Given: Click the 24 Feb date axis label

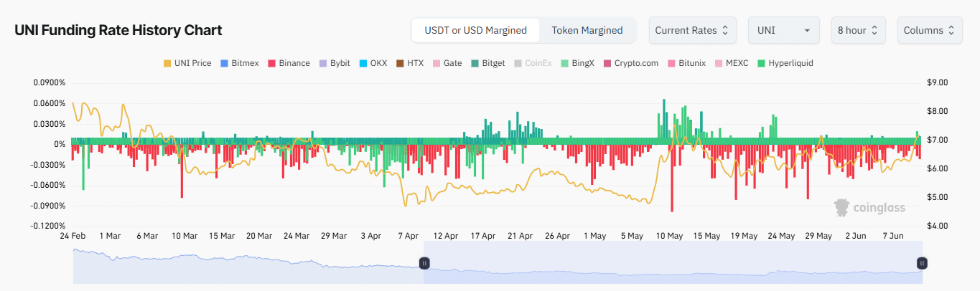Looking at the screenshot, I should (x=73, y=235).
